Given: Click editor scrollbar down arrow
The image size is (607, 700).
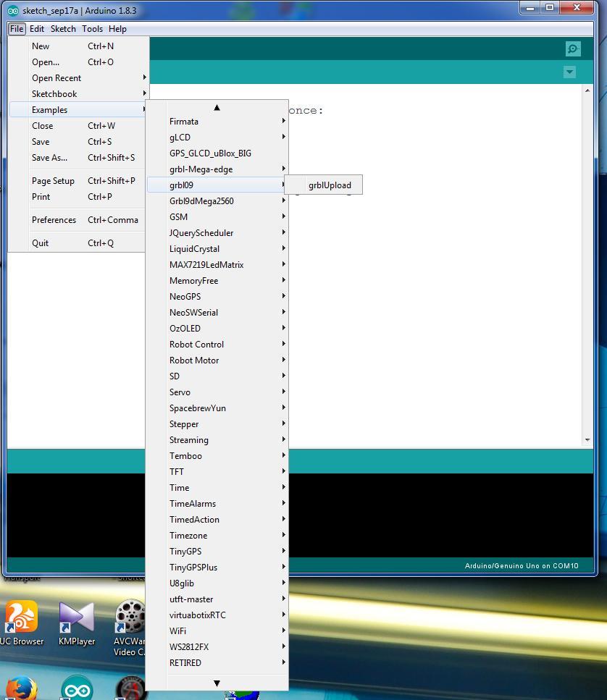Looking at the screenshot, I should (587, 439).
